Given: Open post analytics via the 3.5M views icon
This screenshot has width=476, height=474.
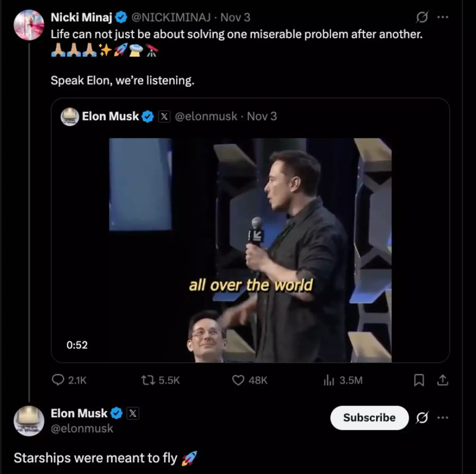Looking at the screenshot, I should (x=329, y=380).
